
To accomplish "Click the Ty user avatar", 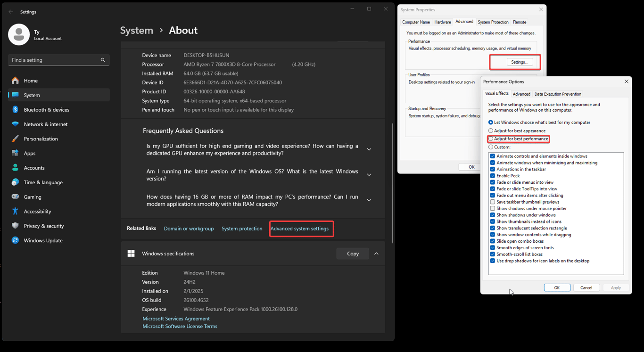I will point(19,34).
